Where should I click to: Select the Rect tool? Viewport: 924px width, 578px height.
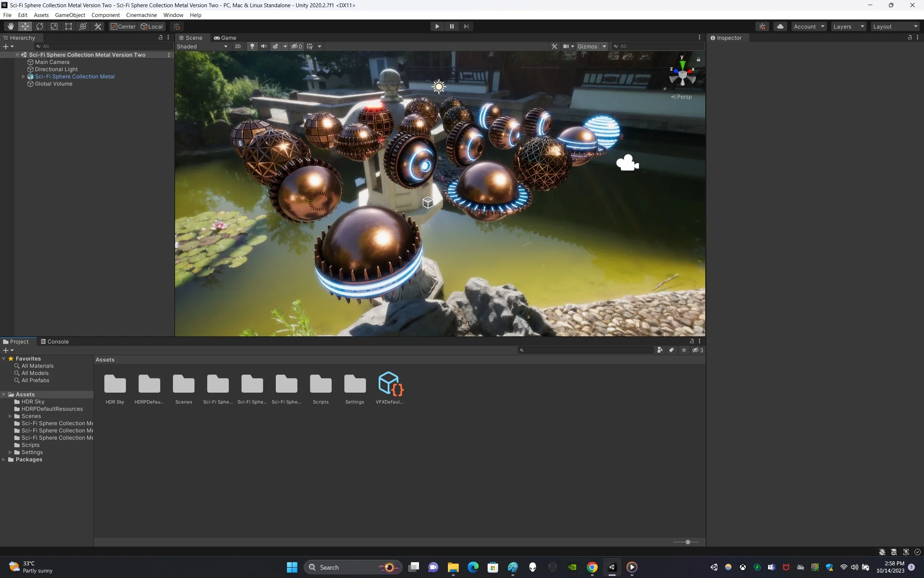[69, 26]
